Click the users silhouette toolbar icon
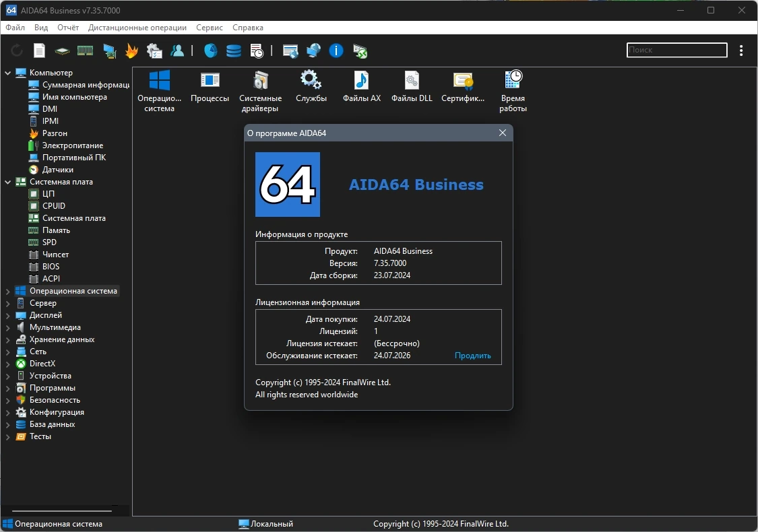 click(177, 51)
